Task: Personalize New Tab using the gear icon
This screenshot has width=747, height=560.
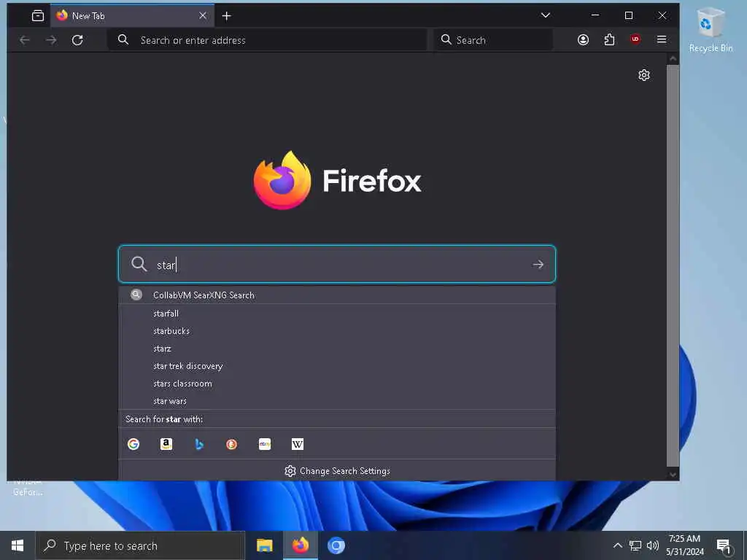Action: (x=644, y=75)
